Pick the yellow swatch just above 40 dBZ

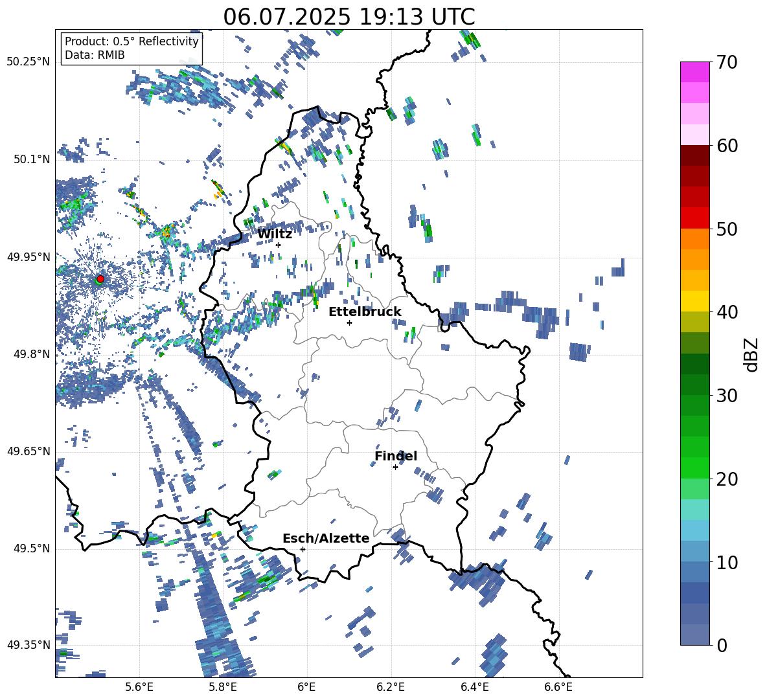coord(694,301)
